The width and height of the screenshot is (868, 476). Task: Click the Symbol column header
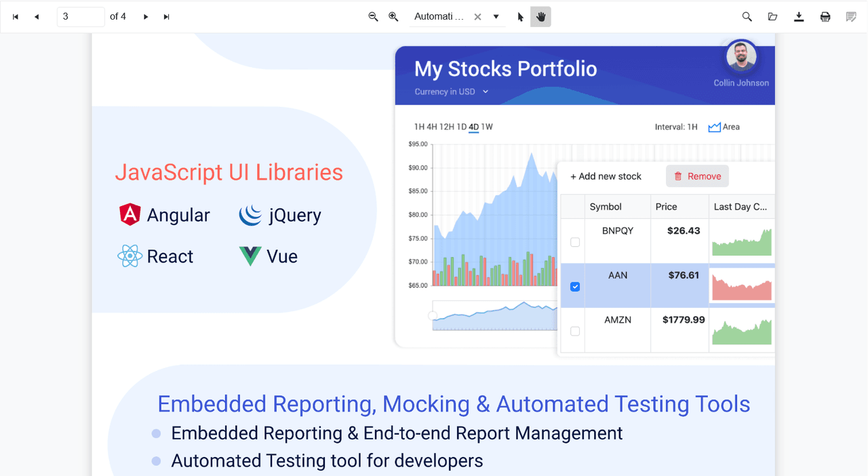point(617,207)
